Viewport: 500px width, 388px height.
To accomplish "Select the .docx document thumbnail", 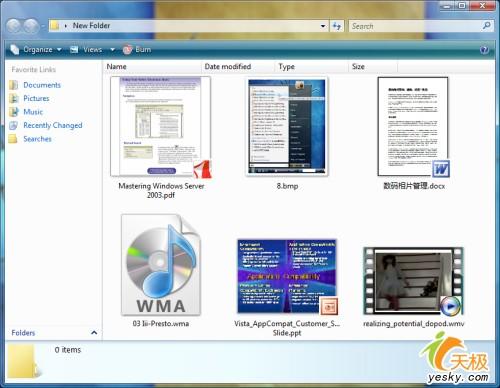I will (413, 127).
